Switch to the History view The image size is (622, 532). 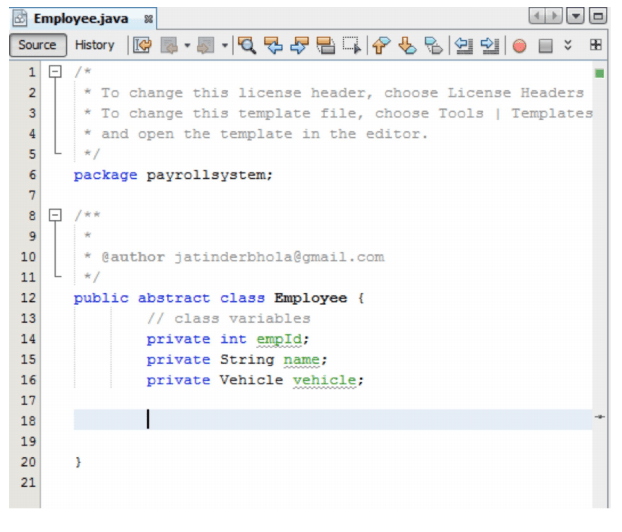(x=94, y=45)
